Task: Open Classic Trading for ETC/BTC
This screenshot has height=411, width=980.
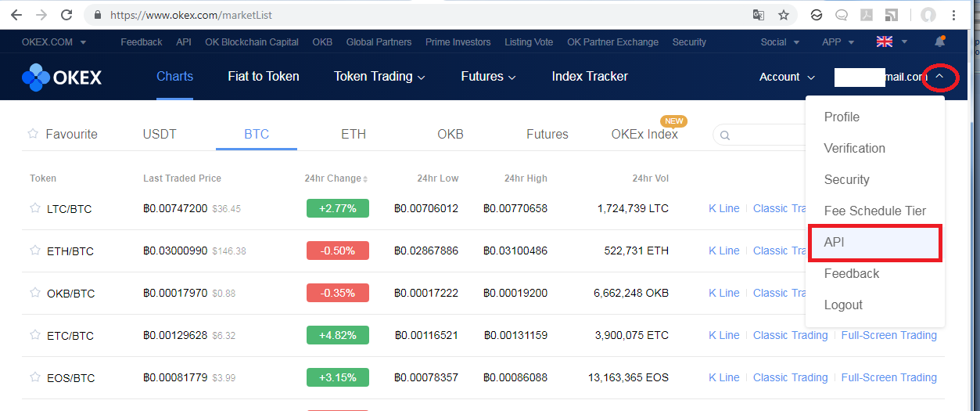Action: click(790, 335)
